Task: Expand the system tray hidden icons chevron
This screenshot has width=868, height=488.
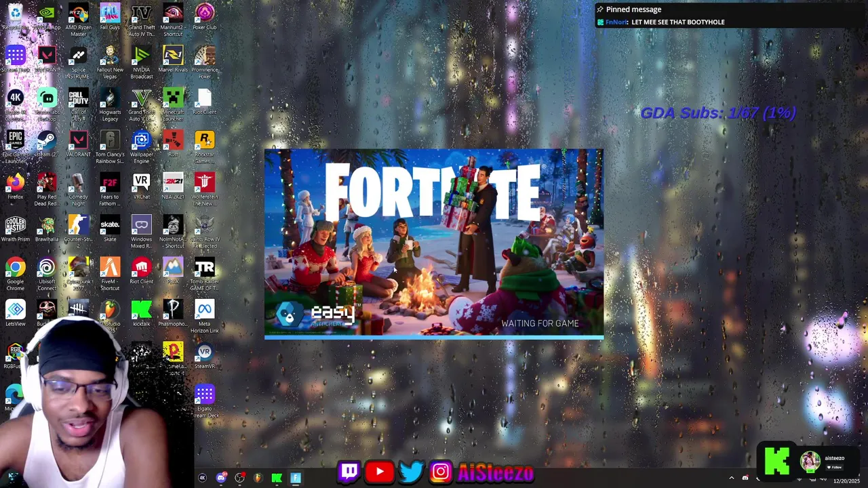Action: [x=731, y=478]
